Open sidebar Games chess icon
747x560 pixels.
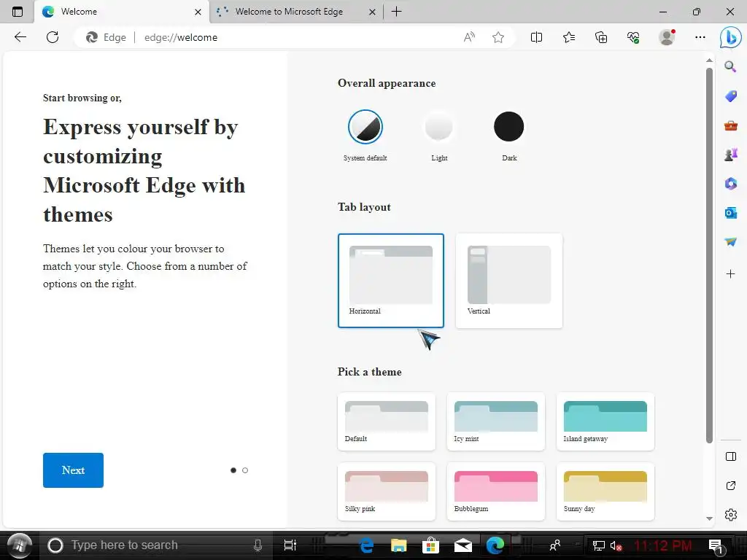(730, 155)
